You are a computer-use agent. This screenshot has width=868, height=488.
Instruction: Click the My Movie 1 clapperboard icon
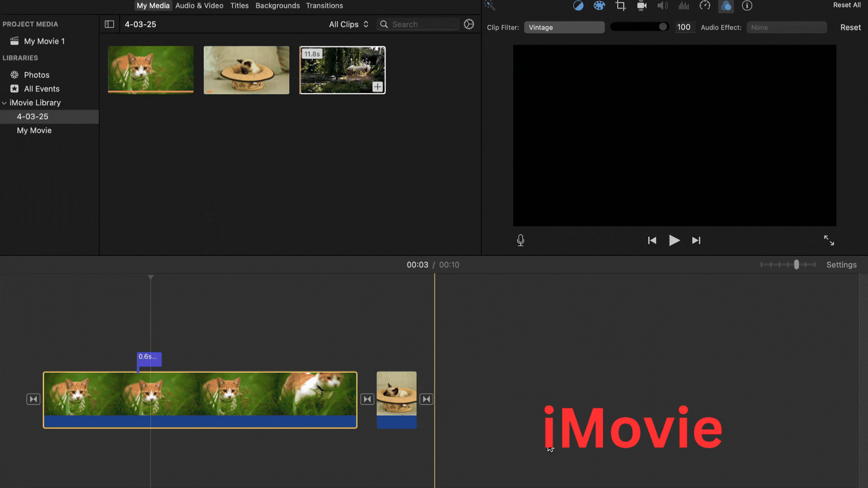15,41
